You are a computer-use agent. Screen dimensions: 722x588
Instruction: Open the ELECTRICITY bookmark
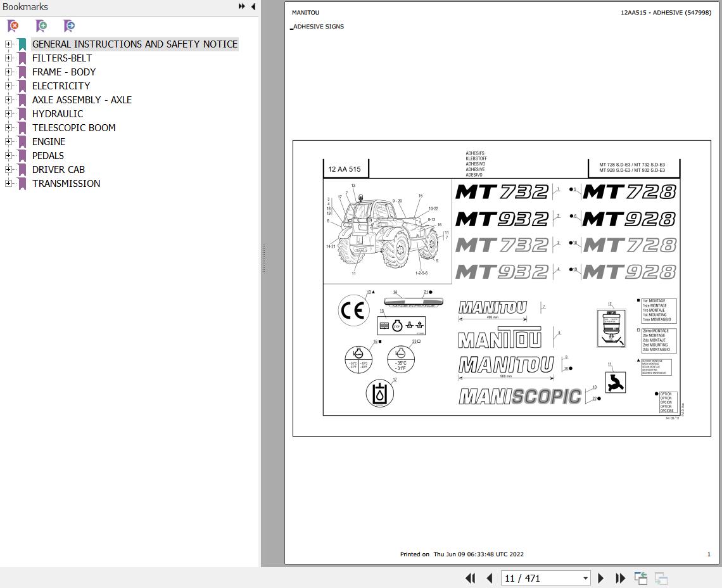pos(61,86)
